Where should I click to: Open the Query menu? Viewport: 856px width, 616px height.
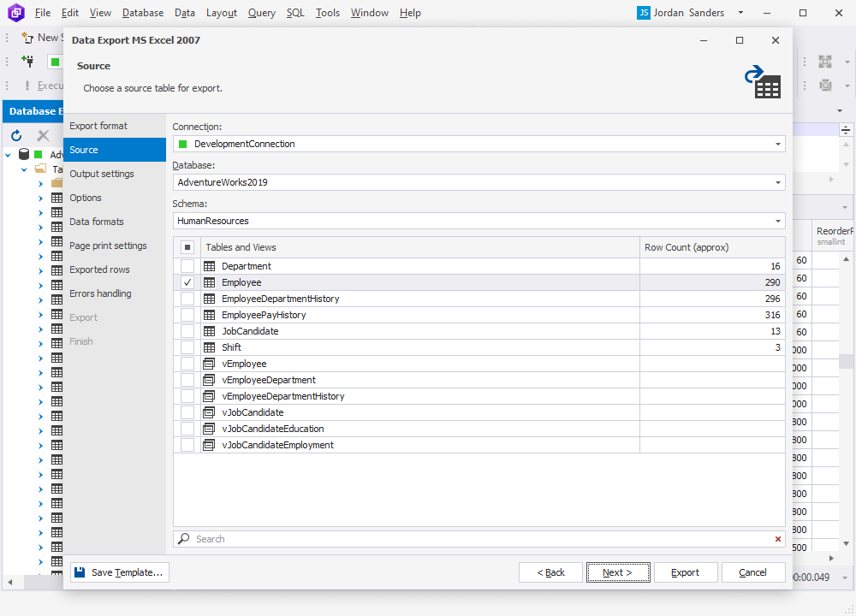coord(262,13)
